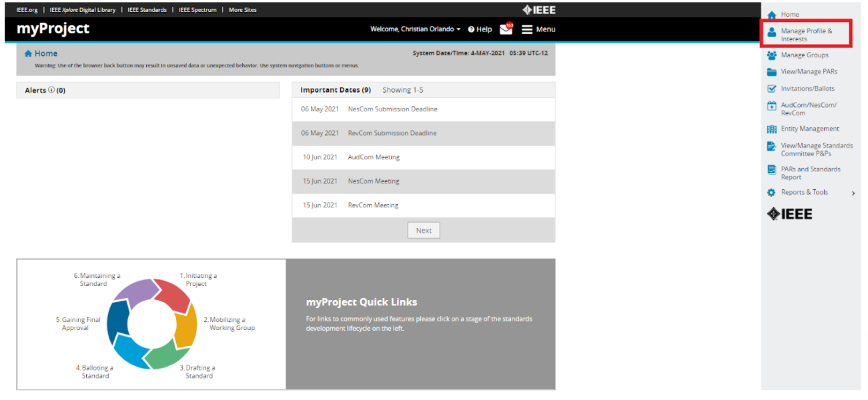Viewport: 868px width, 400px height.
Task: Click the View/Manage PARs folder icon
Action: [x=772, y=72]
